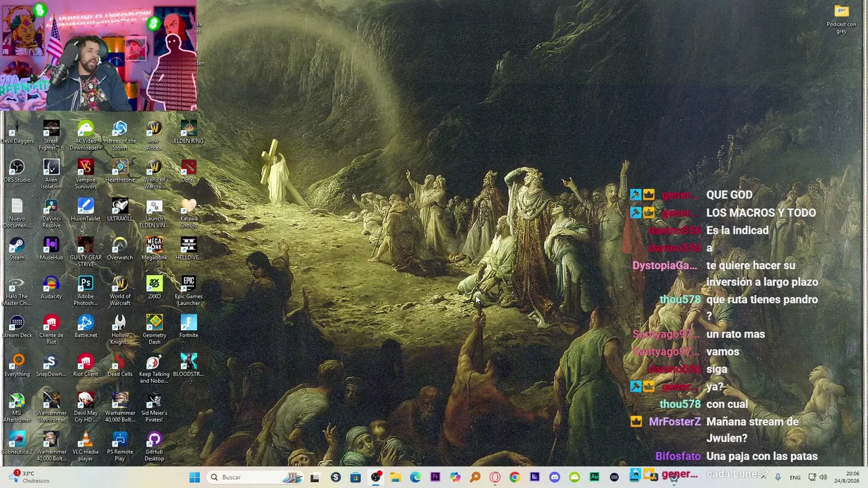
Task: Click the Buscar taskbar search box
Action: [254, 477]
